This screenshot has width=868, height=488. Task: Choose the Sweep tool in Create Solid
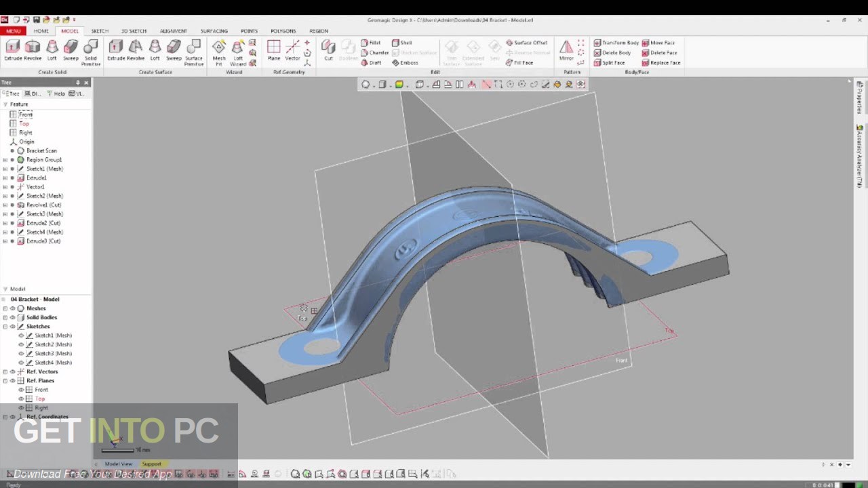tap(71, 50)
